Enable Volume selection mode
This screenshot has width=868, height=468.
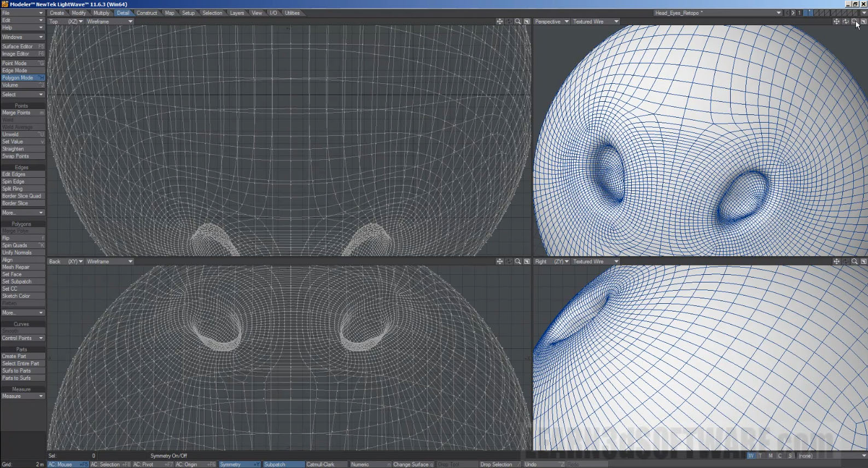point(23,85)
